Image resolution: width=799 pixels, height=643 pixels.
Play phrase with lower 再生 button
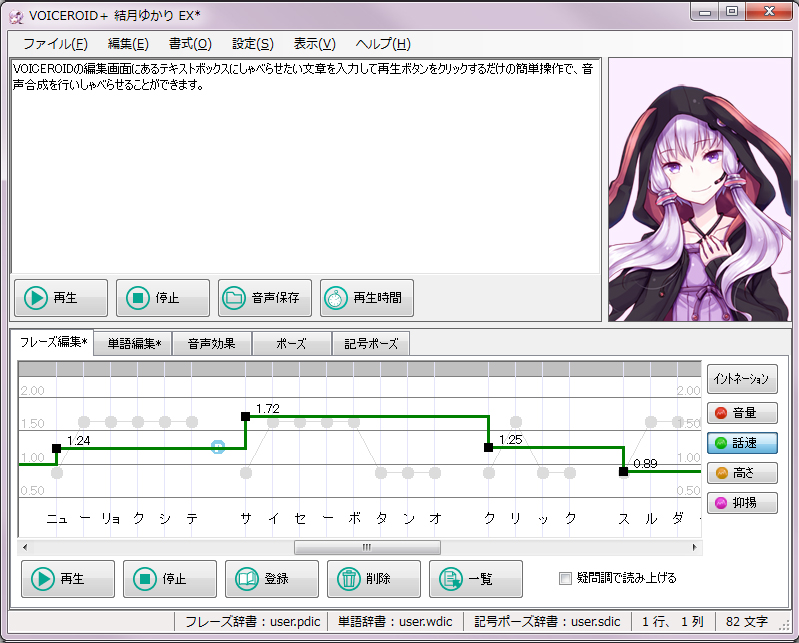pos(68,579)
